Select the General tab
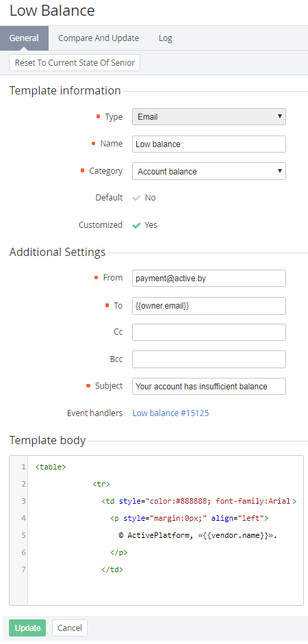This screenshot has width=308, height=644. pyautogui.click(x=24, y=38)
